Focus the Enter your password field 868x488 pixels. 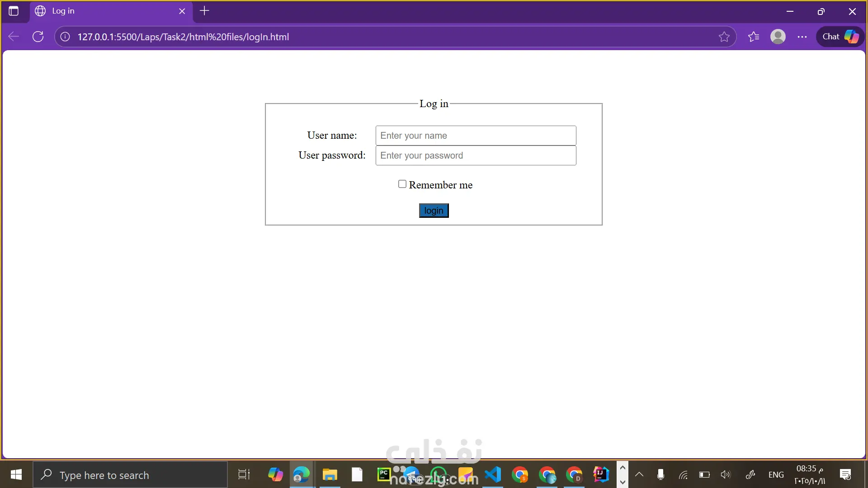pos(476,155)
